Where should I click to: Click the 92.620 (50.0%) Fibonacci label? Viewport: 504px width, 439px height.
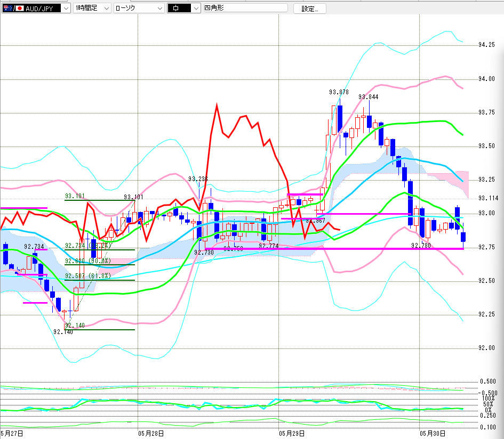click(88, 261)
